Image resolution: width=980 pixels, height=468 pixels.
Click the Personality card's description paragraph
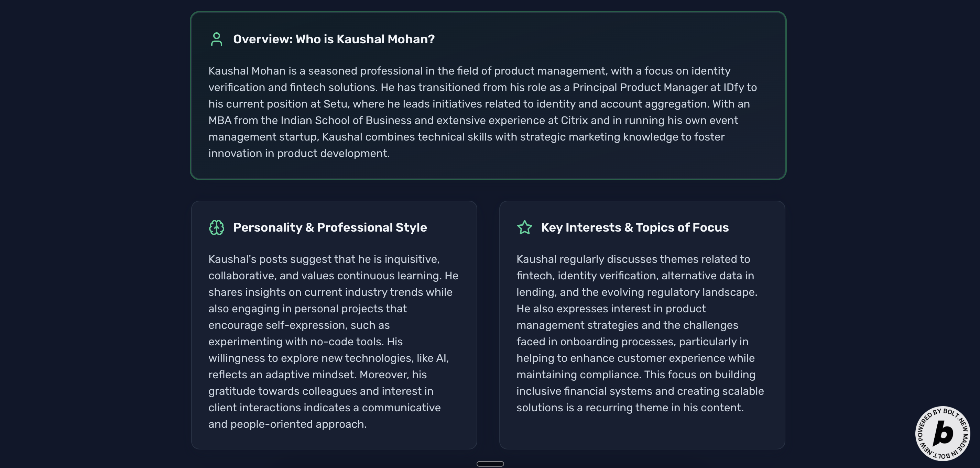[333, 342]
